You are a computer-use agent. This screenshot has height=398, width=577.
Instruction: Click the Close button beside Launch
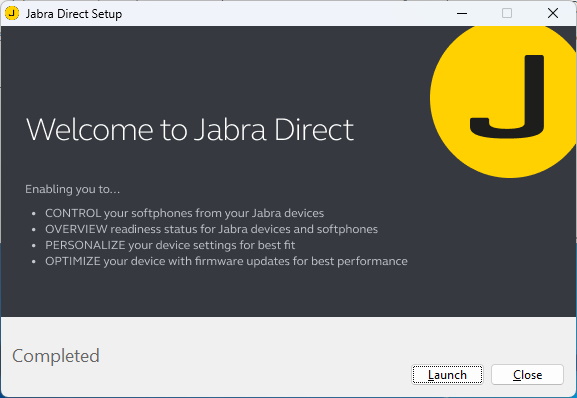[527, 374]
